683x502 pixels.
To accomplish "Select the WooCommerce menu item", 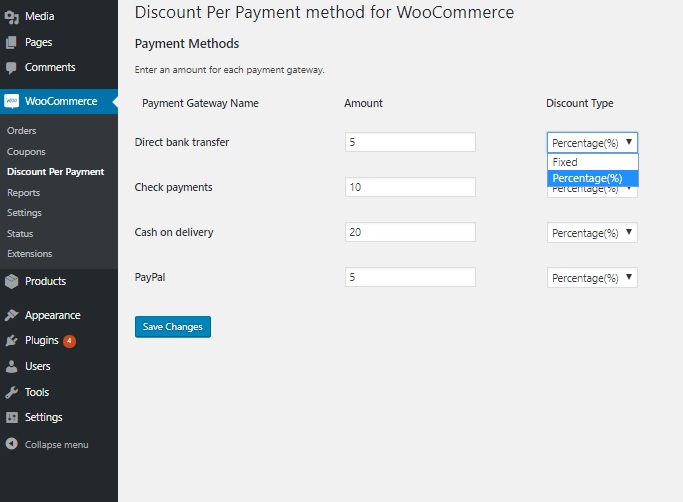I will 61,101.
